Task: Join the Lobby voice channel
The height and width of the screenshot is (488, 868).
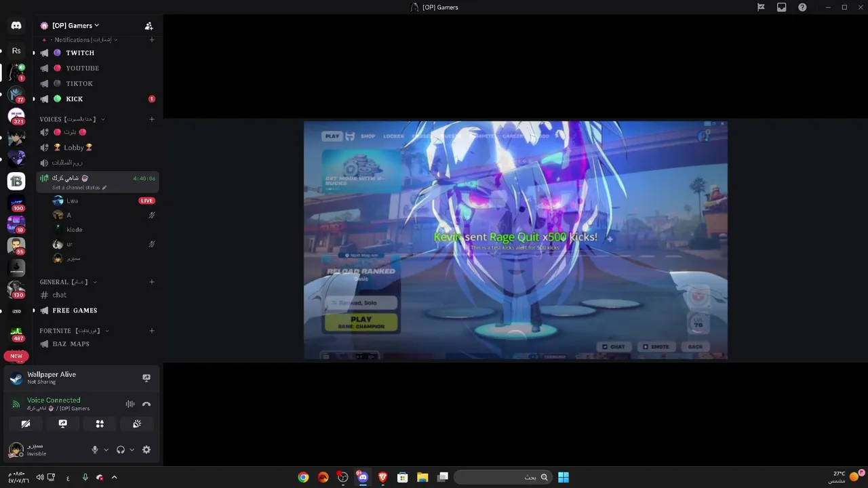Action: click(97, 148)
